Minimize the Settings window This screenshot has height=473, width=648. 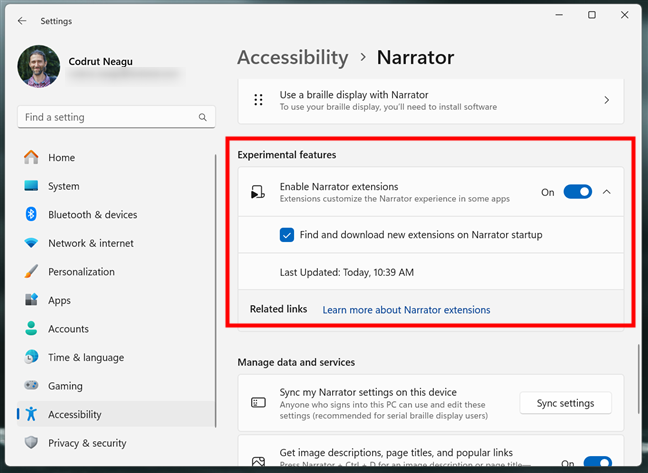(559, 15)
